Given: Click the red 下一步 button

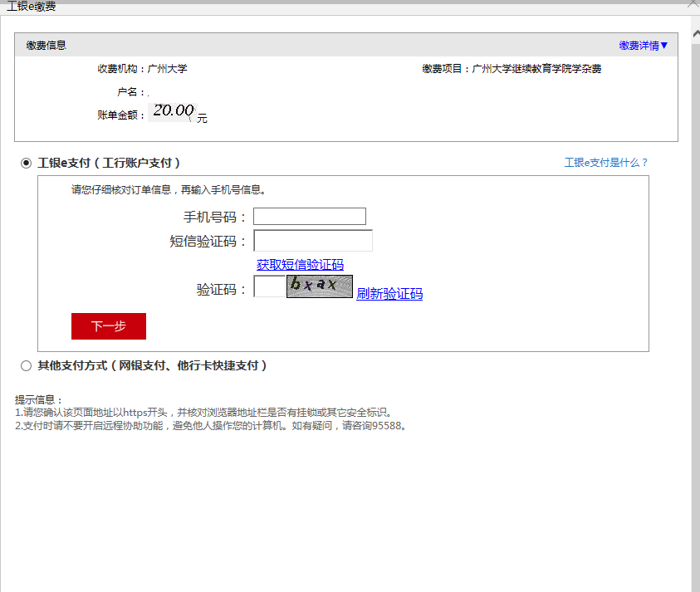Looking at the screenshot, I should click(109, 326).
